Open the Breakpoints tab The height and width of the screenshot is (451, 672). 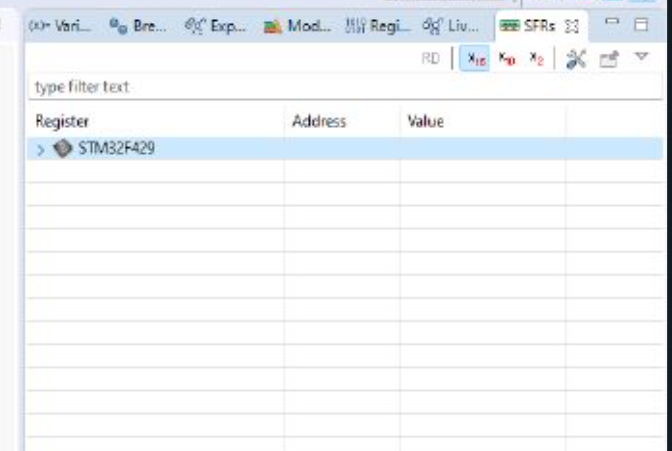(137, 27)
